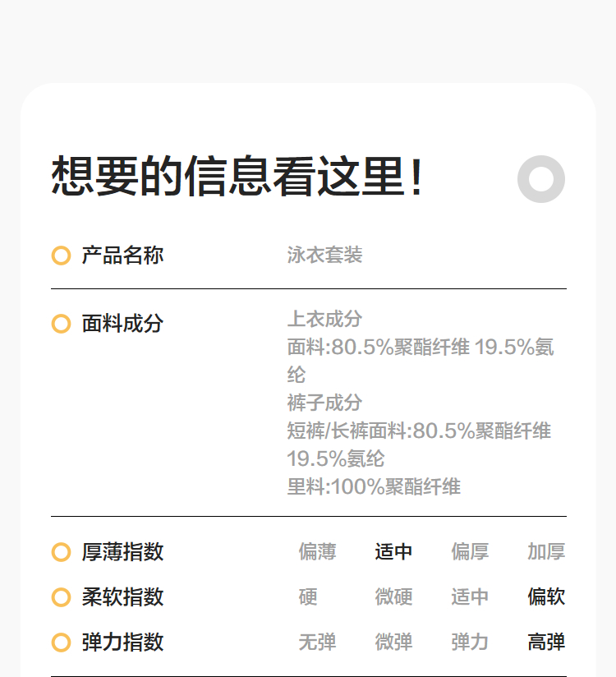Viewport: 616px width, 677px height.
Task: Pick 高弹 elasticity option
Action: pos(546,642)
